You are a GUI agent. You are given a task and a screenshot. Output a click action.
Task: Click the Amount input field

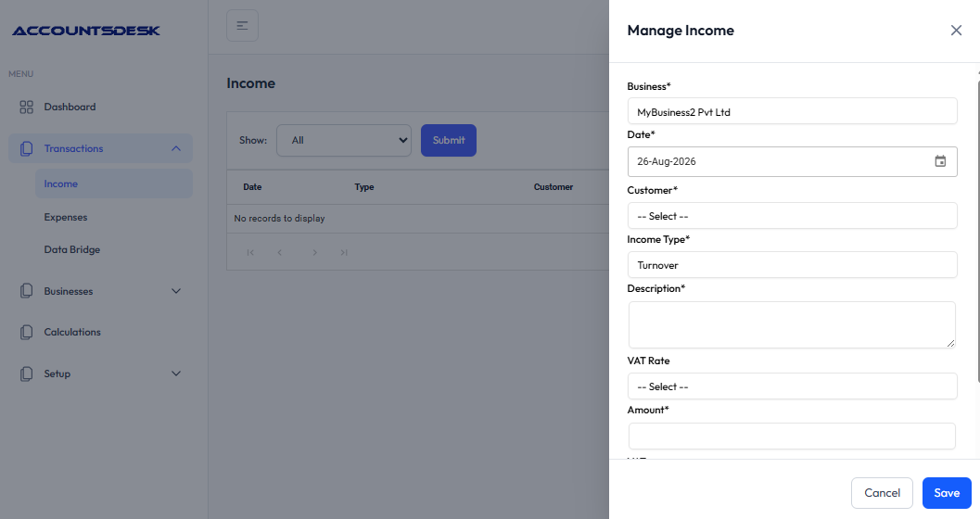pos(792,436)
